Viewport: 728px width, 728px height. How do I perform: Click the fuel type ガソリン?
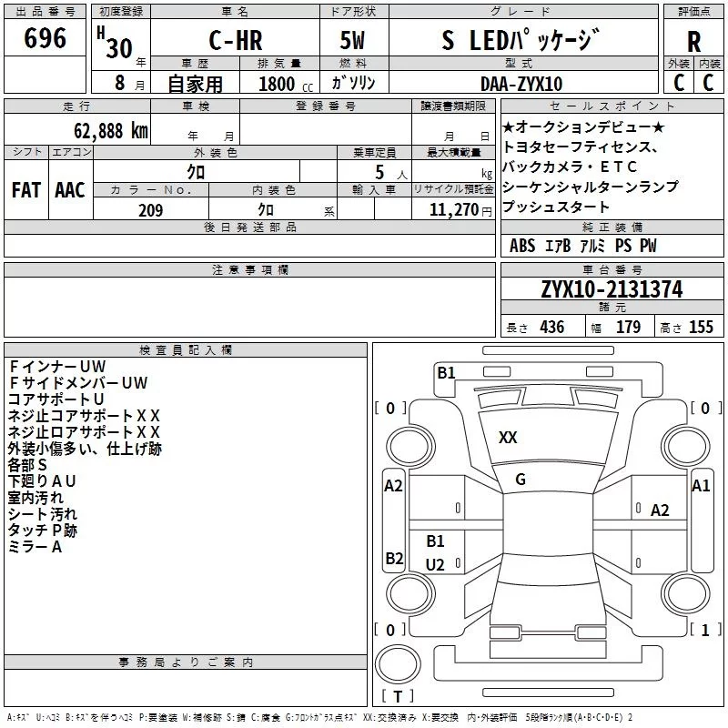353,83
